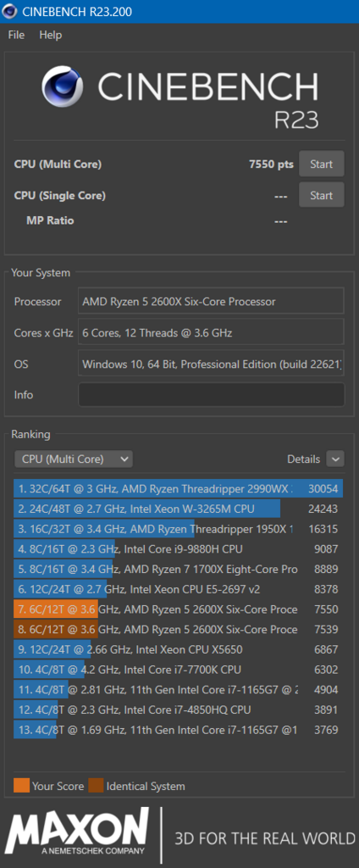This screenshot has height=868, width=359.
Task: Open the File menu
Action: pyautogui.click(x=16, y=35)
